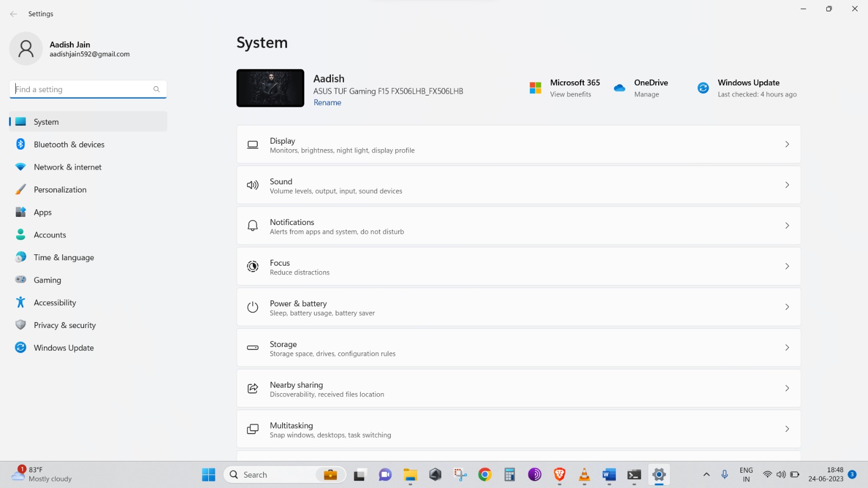Viewport: 868px width, 488px height.
Task: Expand the Storage settings chevron
Action: 787,348
